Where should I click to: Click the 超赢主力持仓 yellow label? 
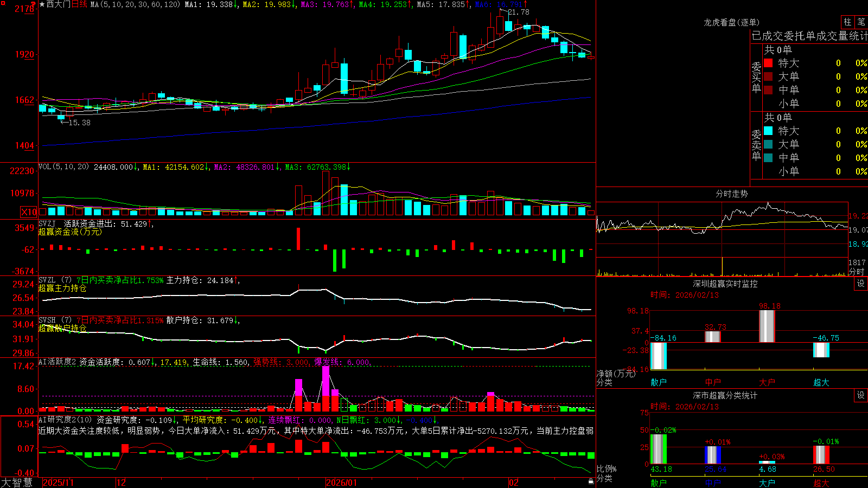pyautogui.click(x=62, y=288)
